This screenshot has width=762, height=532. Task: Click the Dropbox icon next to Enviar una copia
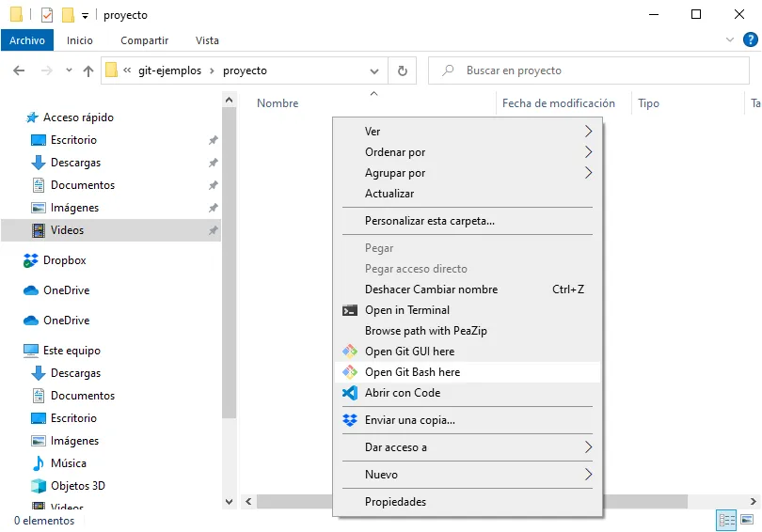point(349,420)
